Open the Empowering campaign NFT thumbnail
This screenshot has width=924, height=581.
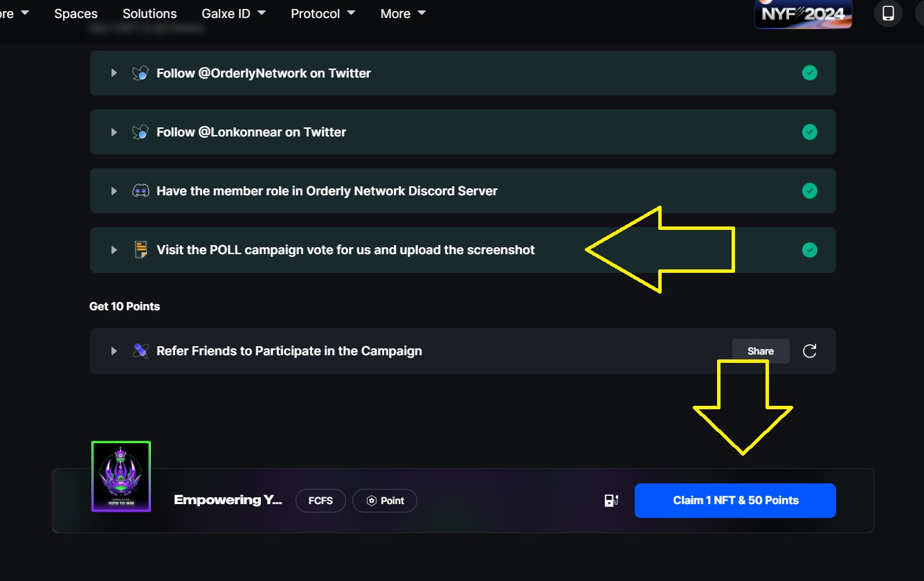(121, 476)
